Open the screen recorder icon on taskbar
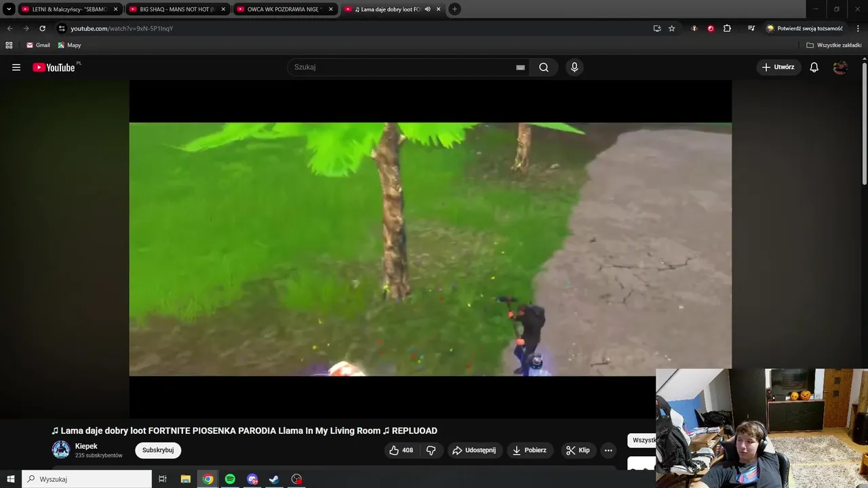Screen dimensions: 868x488 [296, 479]
